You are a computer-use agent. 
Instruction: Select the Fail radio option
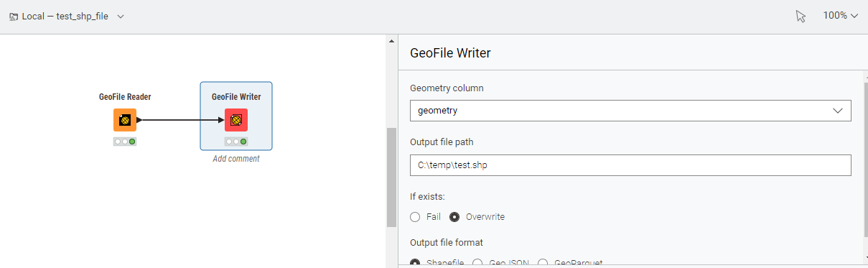point(415,217)
